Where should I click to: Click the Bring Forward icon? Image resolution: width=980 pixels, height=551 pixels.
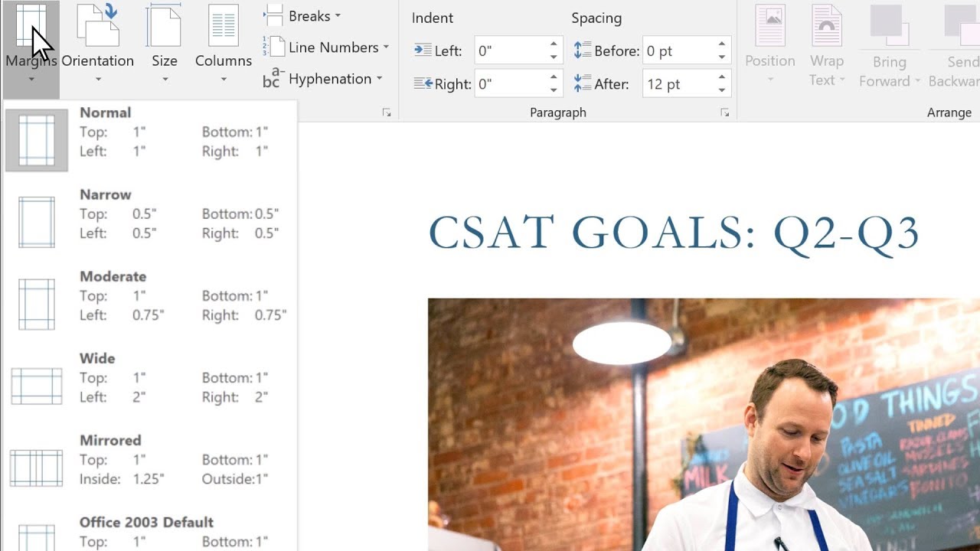tap(889, 25)
